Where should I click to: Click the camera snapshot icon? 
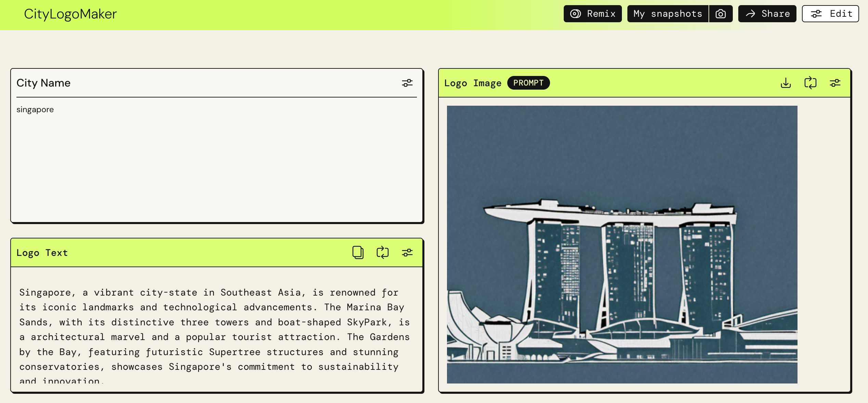coord(720,14)
